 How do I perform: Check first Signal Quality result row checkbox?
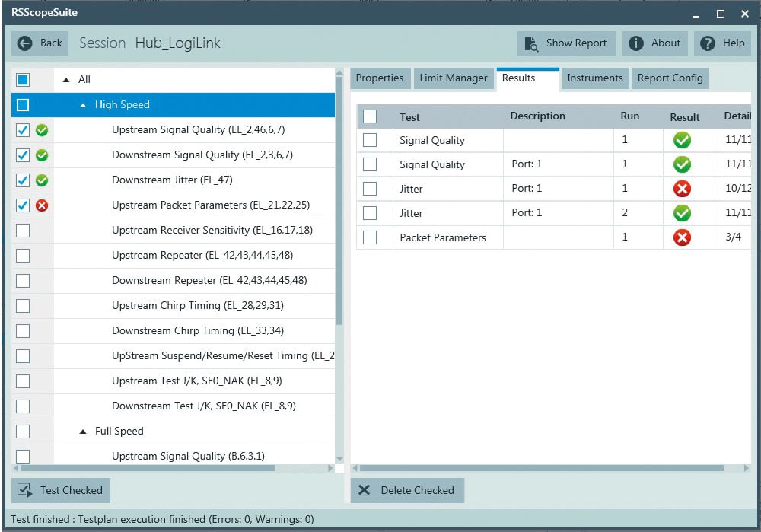[x=370, y=140]
